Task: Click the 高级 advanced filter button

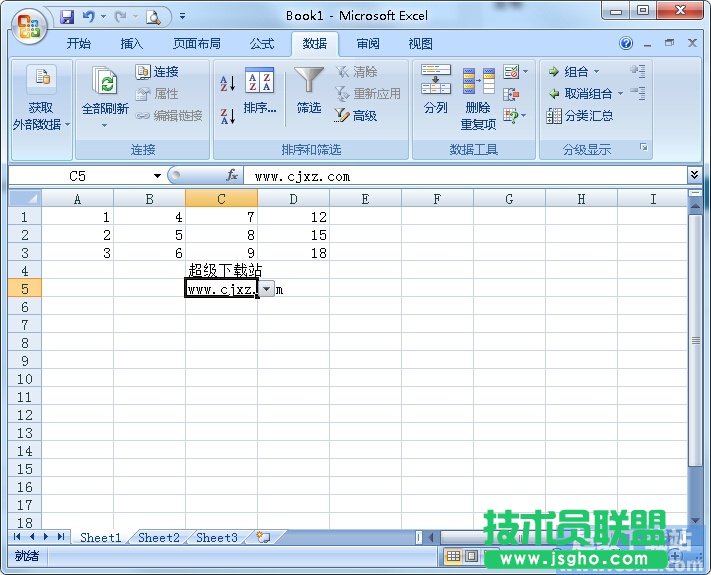Action: 356,116
